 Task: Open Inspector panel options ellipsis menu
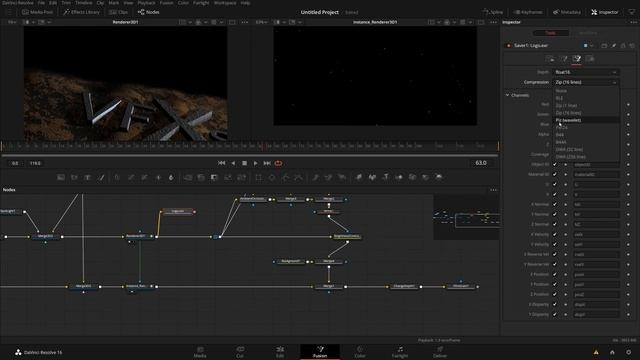point(633,22)
